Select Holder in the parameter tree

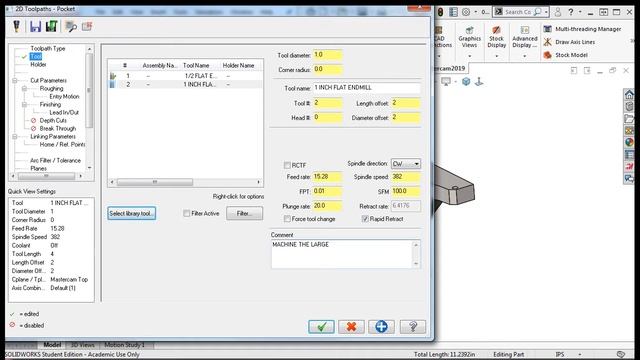coord(38,64)
